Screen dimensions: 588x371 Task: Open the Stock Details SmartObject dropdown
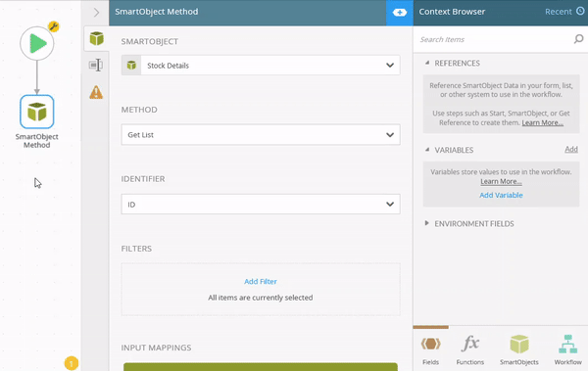coord(261,66)
